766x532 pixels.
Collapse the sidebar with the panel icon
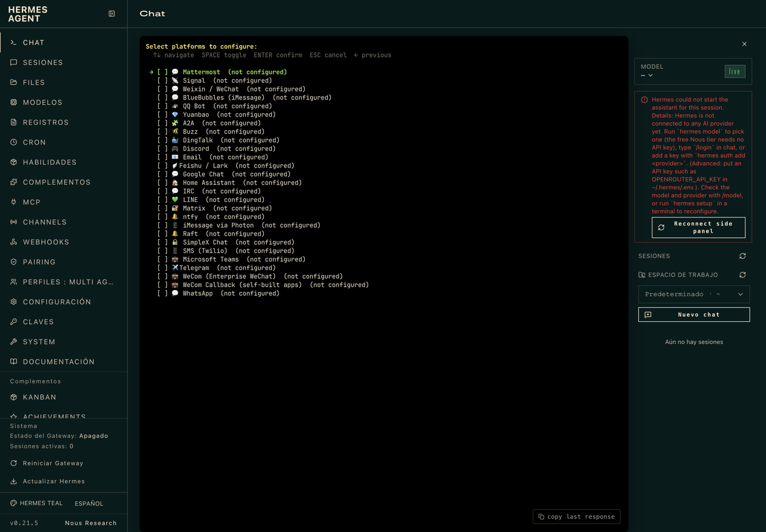pyautogui.click(x=112, y=14)
